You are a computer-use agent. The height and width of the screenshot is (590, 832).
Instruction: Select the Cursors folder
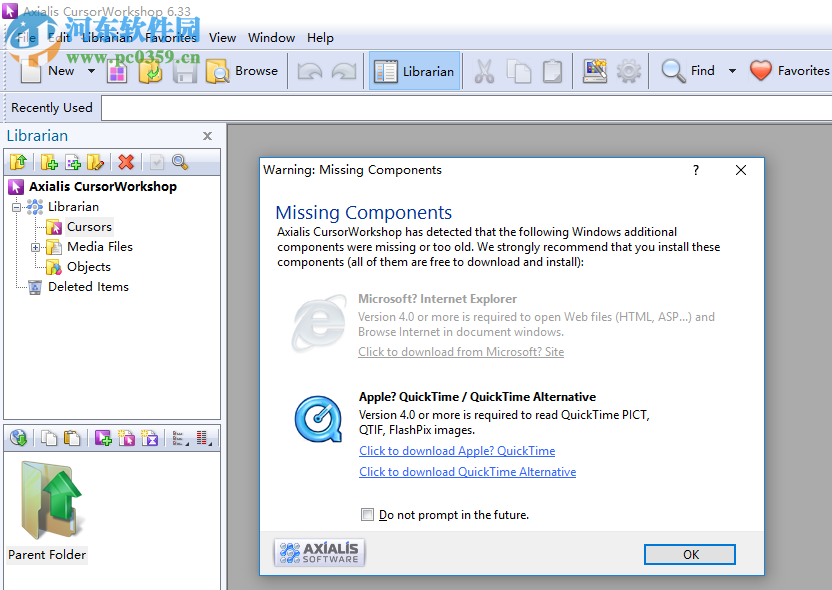[x=89, y=227]
